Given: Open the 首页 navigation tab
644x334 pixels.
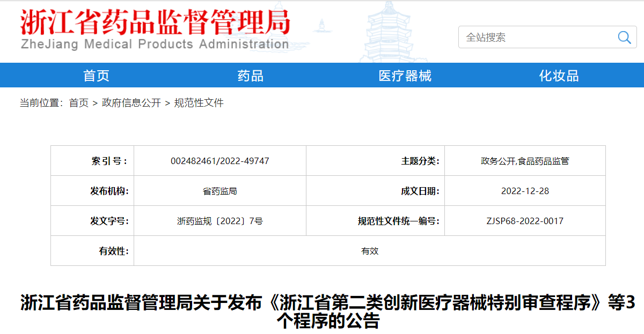Looking at the screenshot, I should pyautogui.click(x=97, y=76).
